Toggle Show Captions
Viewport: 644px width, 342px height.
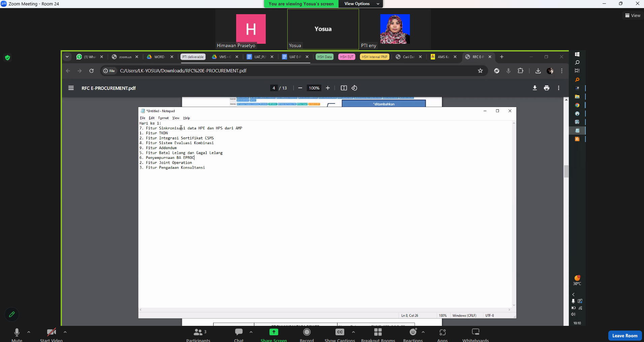[340, 333]
